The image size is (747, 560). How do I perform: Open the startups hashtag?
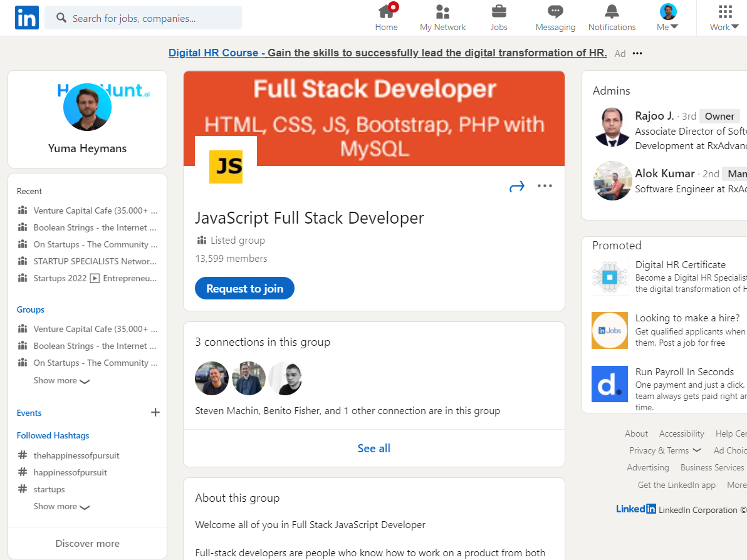point(49,489)
